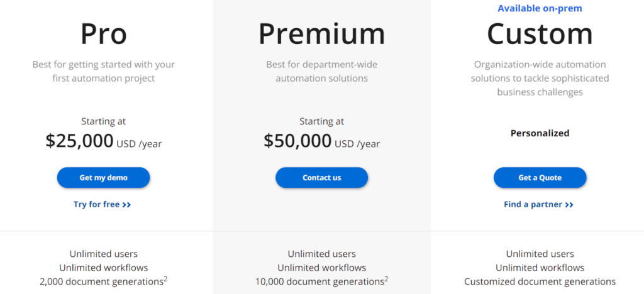Open footnote 2 after 2,000 document generations

coord(165,279)
